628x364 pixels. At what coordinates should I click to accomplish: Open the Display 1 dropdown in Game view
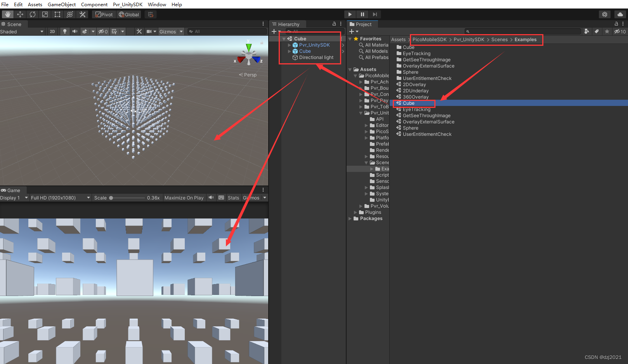(14, 198)
